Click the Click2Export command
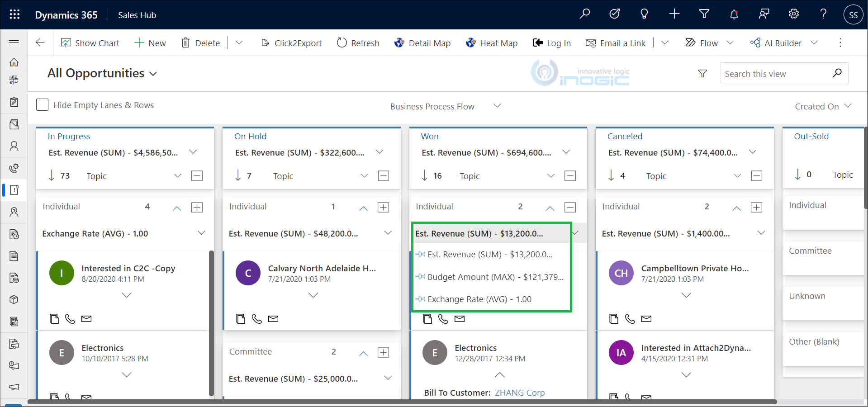This screenshot has height=407, width=868. pos(292,43)
